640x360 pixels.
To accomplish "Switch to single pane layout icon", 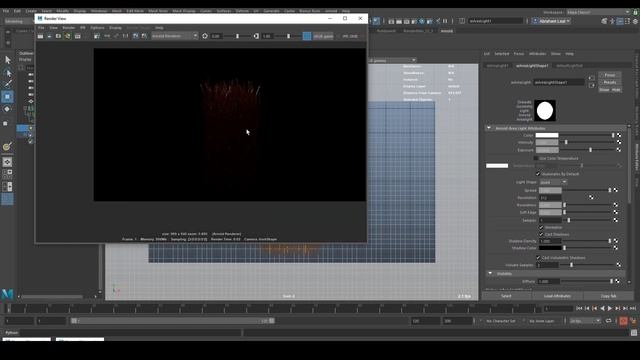I will pos(7,162).
